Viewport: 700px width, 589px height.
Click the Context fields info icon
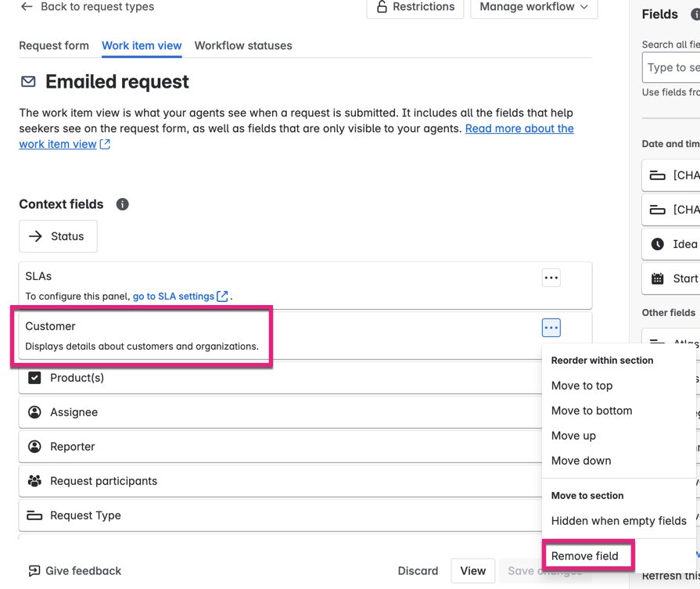click(x=122, y=204)
